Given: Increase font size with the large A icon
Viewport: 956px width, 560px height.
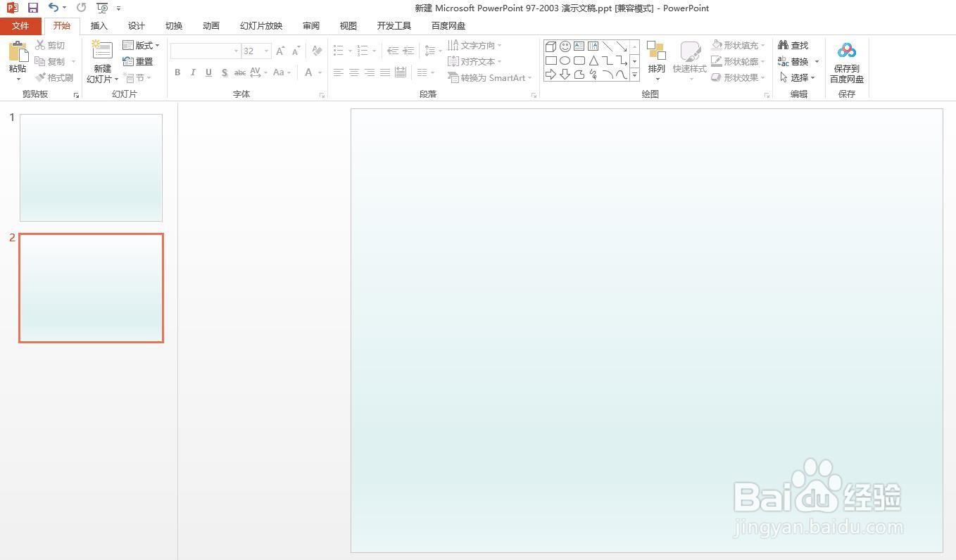Looking at the screenshot, I should coord(280,51).
